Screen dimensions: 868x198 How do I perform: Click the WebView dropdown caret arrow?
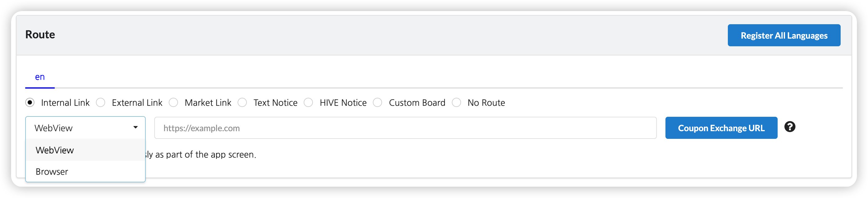point(136,128)
